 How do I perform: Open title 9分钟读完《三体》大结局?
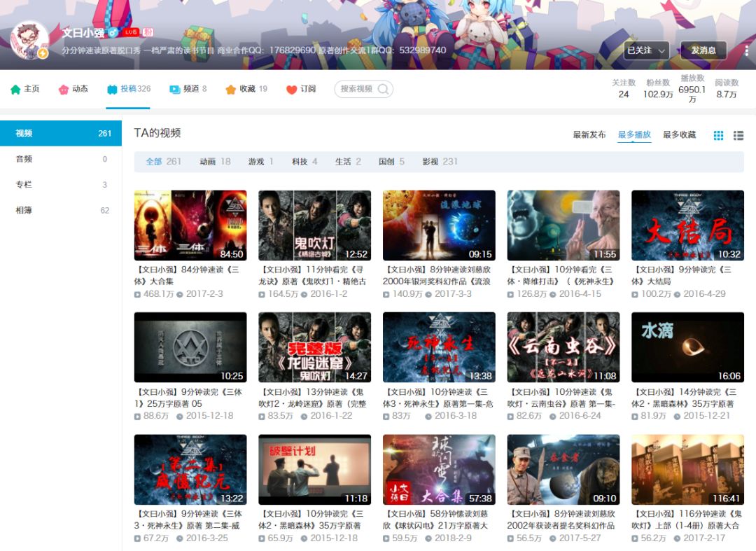tap(682, 275)
